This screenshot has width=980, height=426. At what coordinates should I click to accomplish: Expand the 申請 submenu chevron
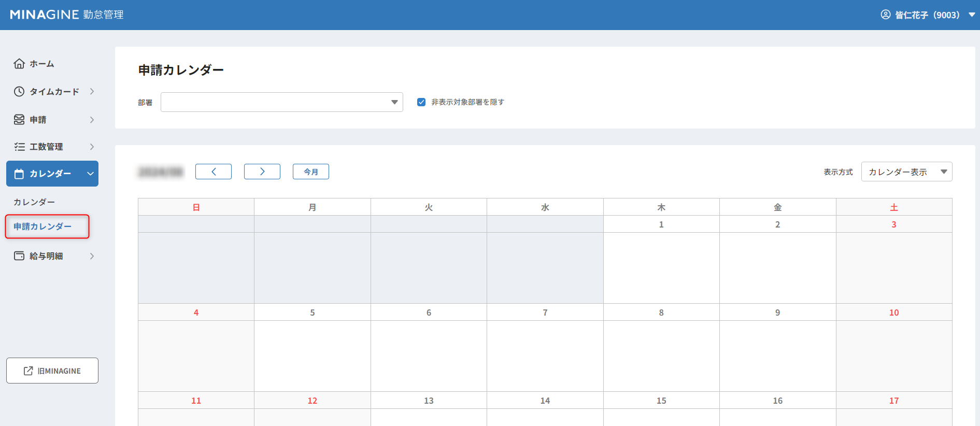point(92,120)
